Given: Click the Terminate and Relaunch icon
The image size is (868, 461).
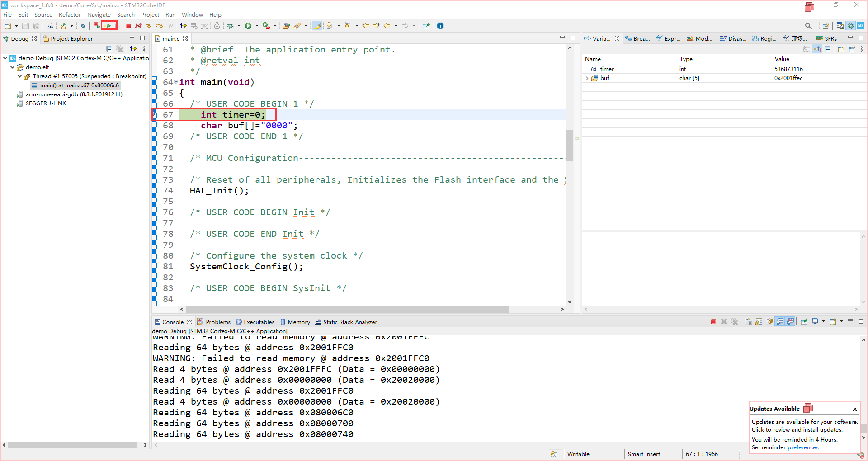Looking at the screenshot, I should click(x=97, y=26).
